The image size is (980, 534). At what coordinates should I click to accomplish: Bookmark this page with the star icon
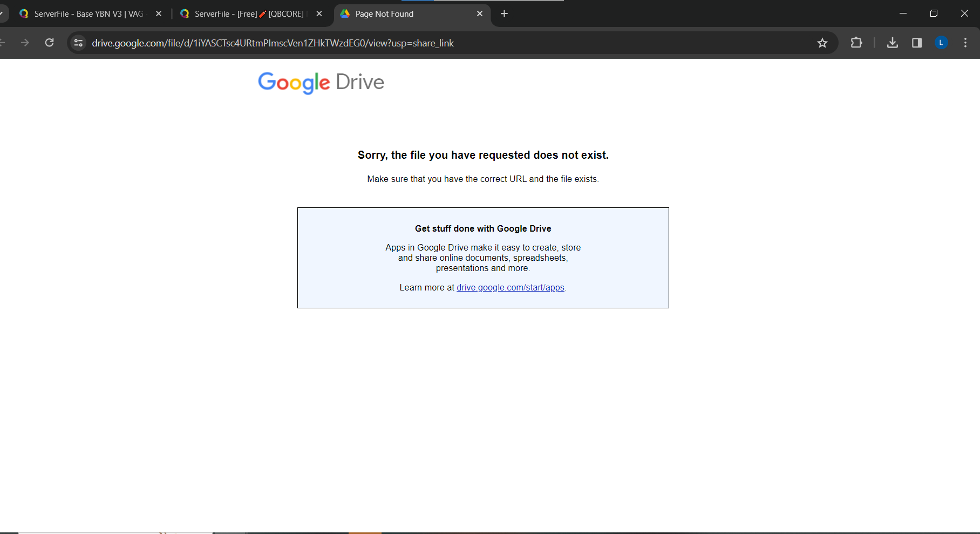coord(822,43)
